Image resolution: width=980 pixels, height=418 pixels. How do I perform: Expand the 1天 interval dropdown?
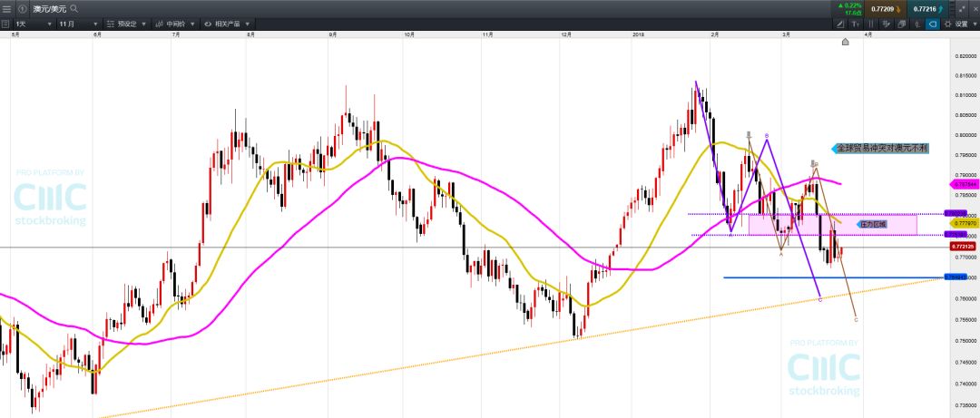pyautogui.click(x=34, y=24)
